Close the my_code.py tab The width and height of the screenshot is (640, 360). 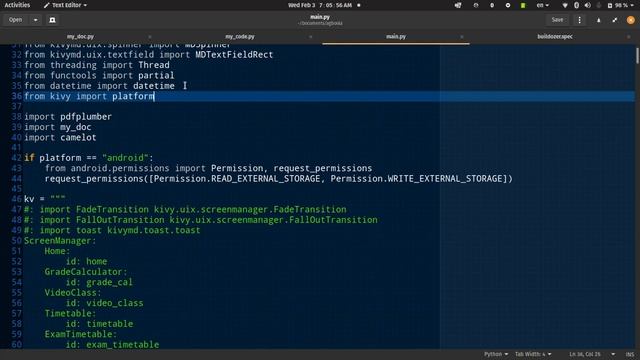(310, 37)
